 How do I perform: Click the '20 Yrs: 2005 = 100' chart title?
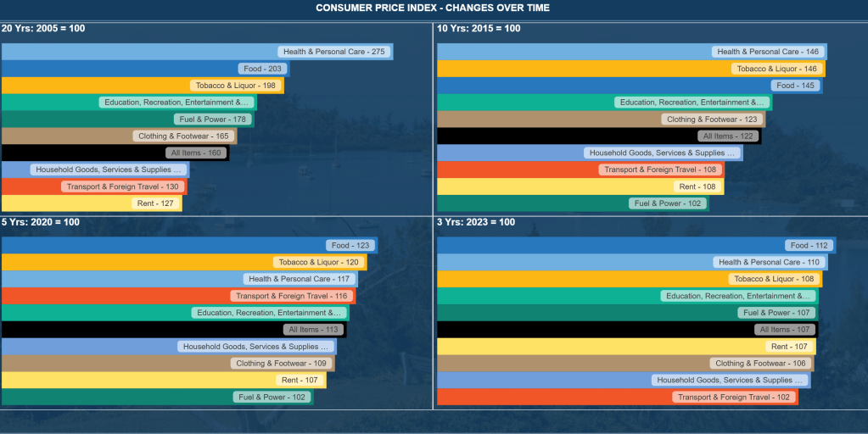43,29
